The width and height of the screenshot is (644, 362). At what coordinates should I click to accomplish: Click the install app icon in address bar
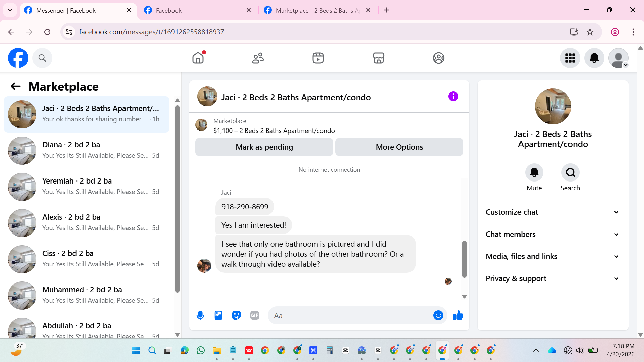tap(574, 32)
